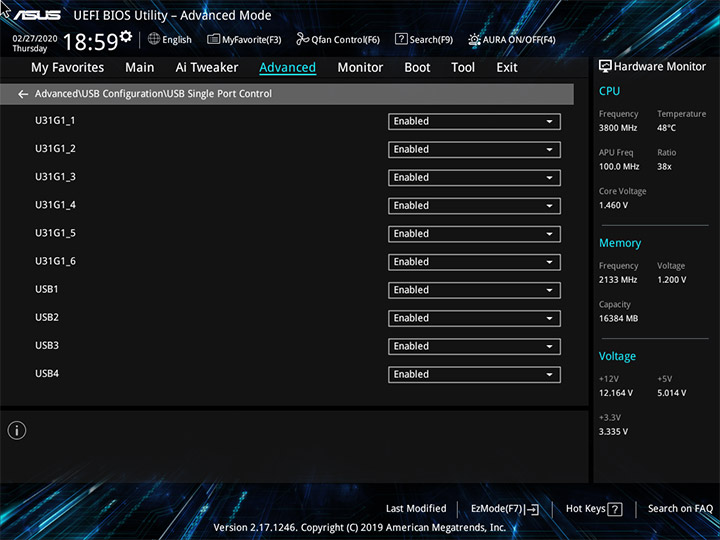Click the MyFavorite(F3) label
Viewport: 720px width, 540px height.
tap(252, 40)
